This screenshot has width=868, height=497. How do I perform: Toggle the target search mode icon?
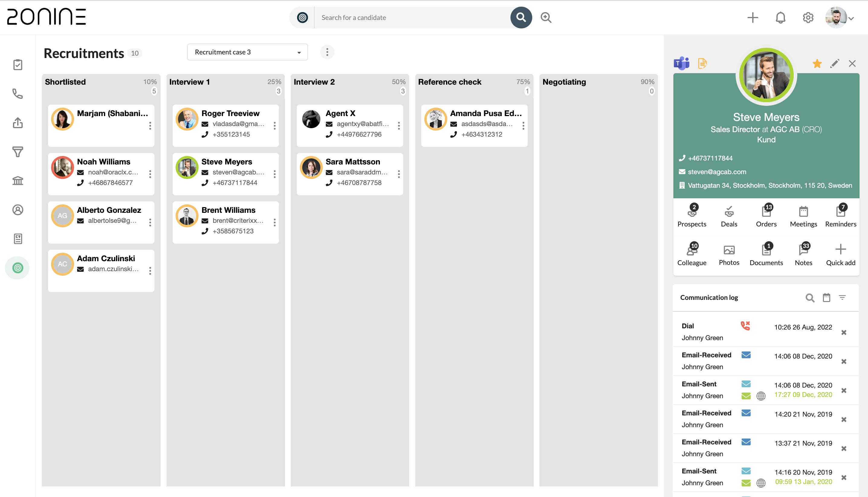tap(302, 18)
